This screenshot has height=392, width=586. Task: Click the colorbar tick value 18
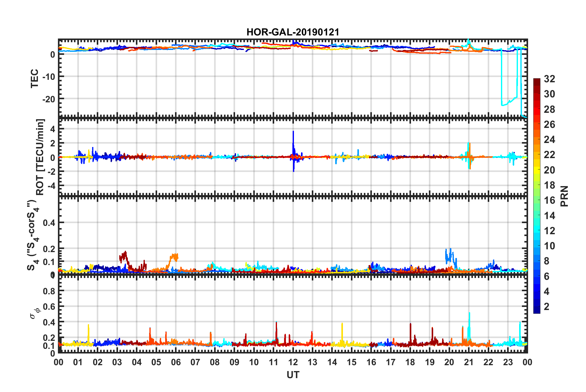[x=549, y=185]
